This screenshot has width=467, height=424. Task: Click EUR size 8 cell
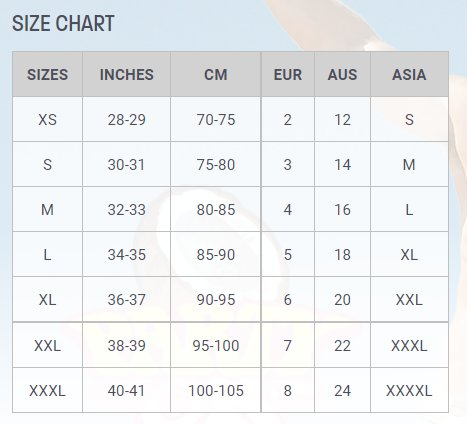point(288,390)
